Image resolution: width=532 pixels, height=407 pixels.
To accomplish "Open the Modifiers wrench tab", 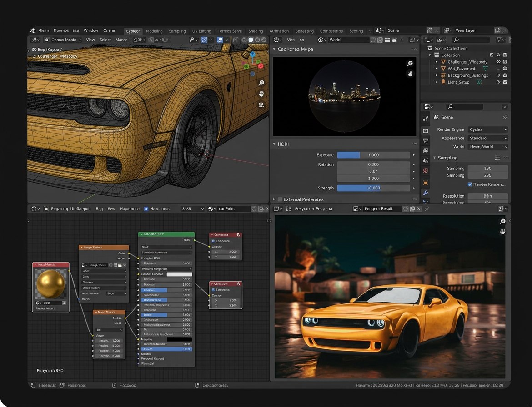I will pyautogui.click(x=426, y=193).
